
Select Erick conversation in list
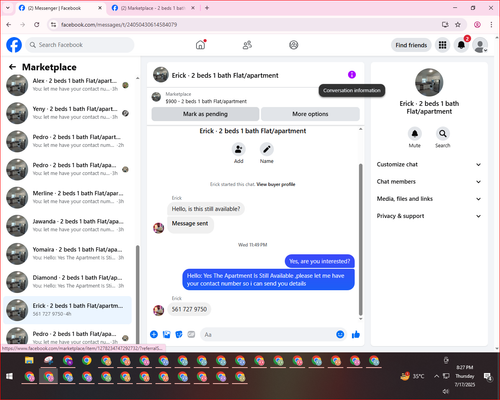[x=68, y=310]
